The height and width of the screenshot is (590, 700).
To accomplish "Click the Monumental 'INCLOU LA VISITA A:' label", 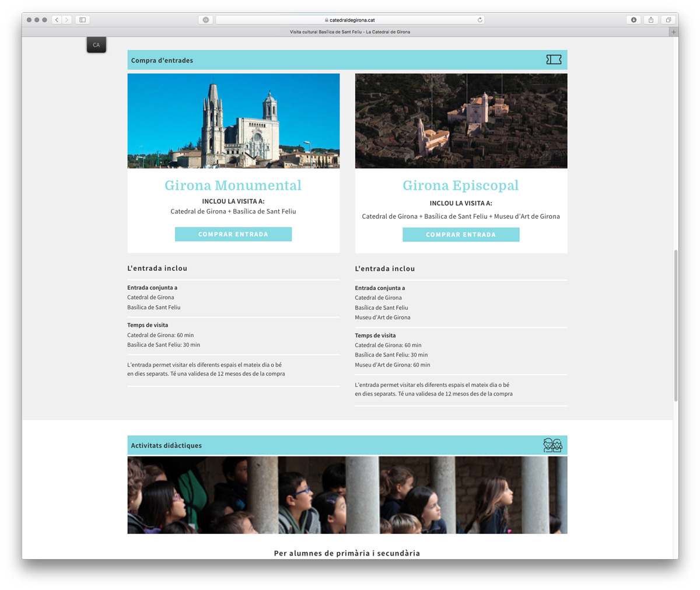I will (233, 201).
